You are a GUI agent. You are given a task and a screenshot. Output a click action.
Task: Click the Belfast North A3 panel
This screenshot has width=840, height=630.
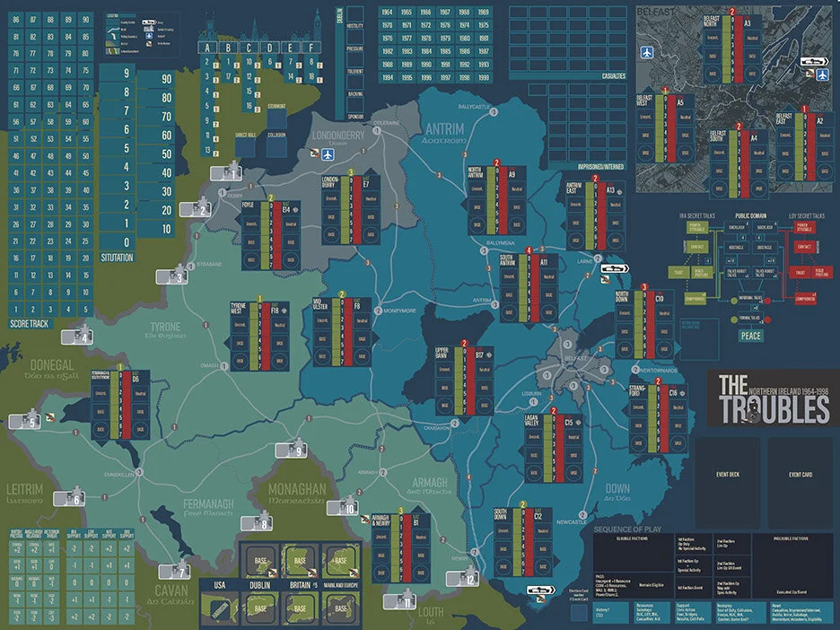pyautogui.click(x=732, y=49)
